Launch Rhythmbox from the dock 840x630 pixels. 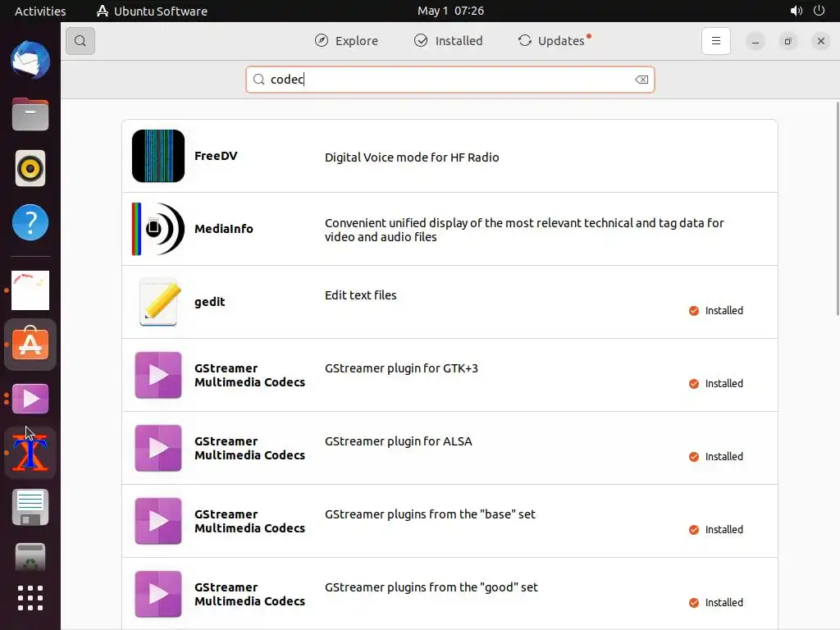30,168
